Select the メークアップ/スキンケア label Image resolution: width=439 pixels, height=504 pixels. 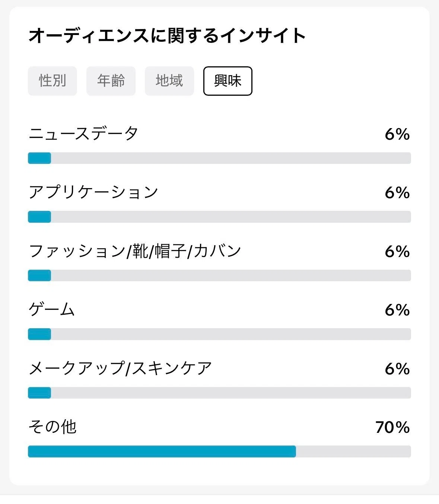[x=120, y=368]
